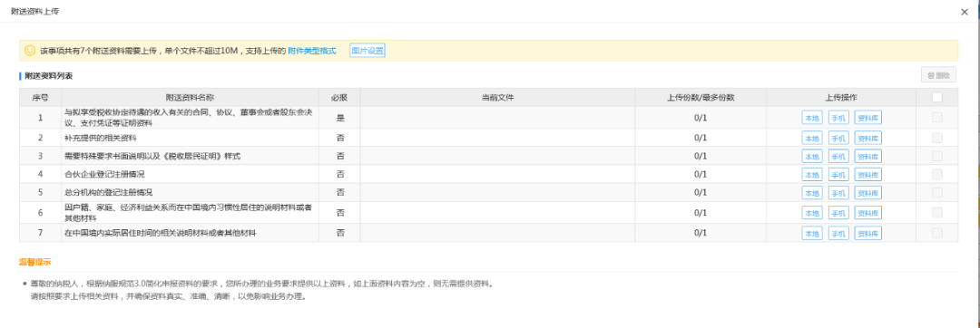Click 本地 upload button for row 1
Image resolution: width=980 pixels, height=328 pixels.
[812, 118]
